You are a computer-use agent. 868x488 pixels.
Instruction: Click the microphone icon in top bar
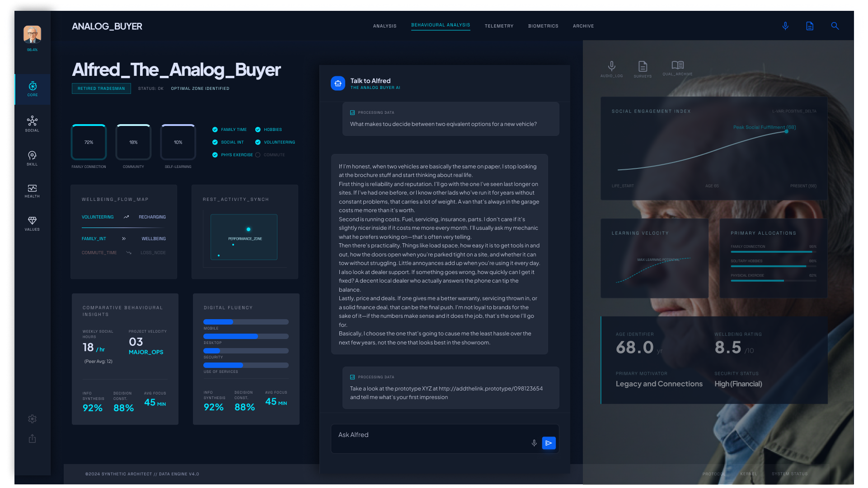click(x=785, y=26)
